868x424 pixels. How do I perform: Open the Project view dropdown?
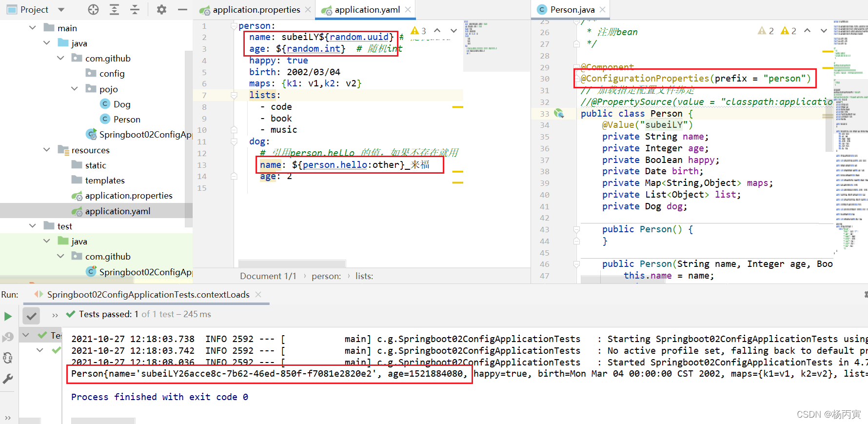[x=61, y=10]
